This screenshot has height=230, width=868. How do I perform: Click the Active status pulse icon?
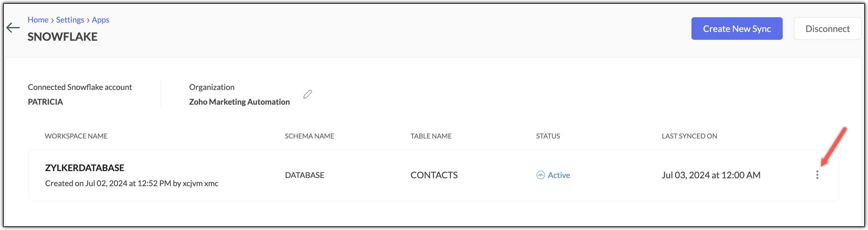pyautogui.click(x=541, y=175)
